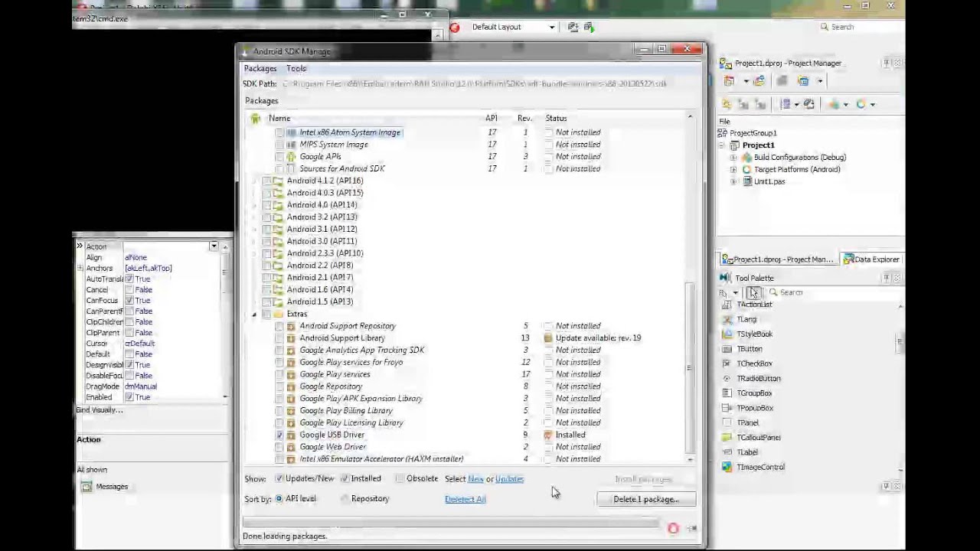Click the ProjectGroup1 tree icon
The height and width of the screenshot is (551, 980).
[721, 133]
